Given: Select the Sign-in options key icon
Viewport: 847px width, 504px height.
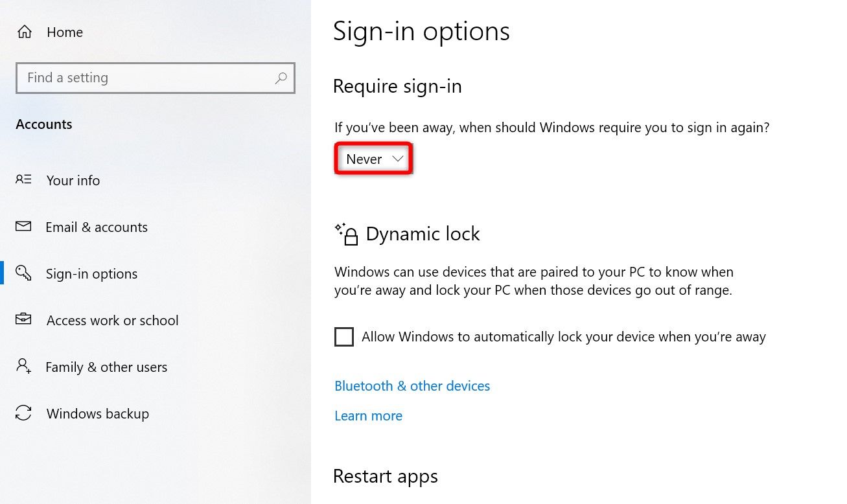Looking at the screenshot, I should [x=23, y=273].
